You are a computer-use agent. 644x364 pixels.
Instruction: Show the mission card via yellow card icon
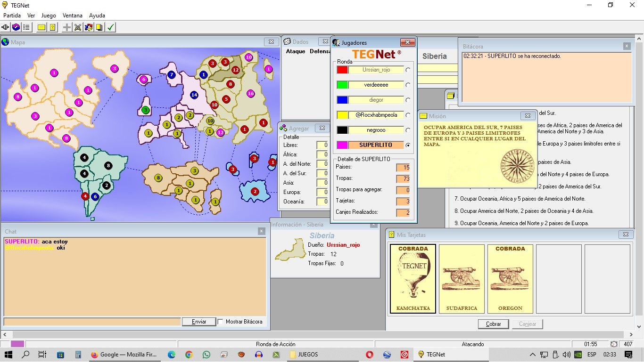tap(41, 27)
